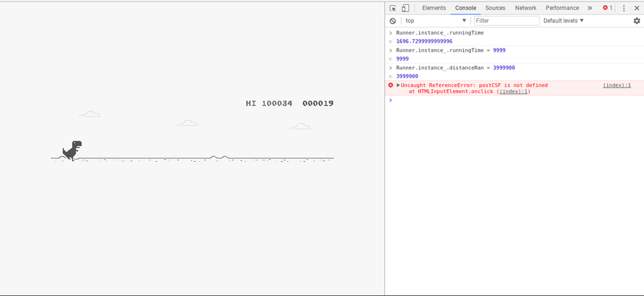644x296 pixels.
Task: Click the 'Runner.instance_.distanceRan = 3999900' entry
Action: coord(455,68)
